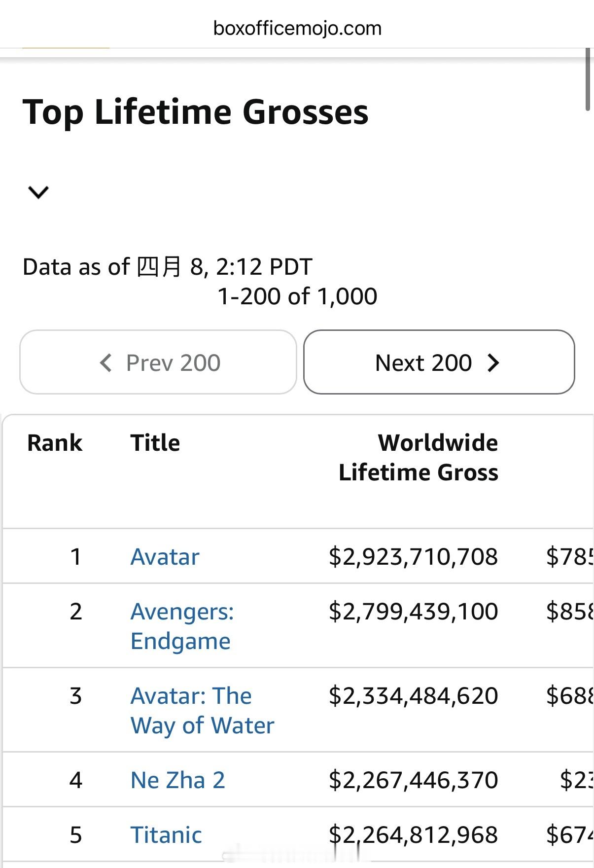Click the left arrow icon beside Prev 200

tap(106, 362)
